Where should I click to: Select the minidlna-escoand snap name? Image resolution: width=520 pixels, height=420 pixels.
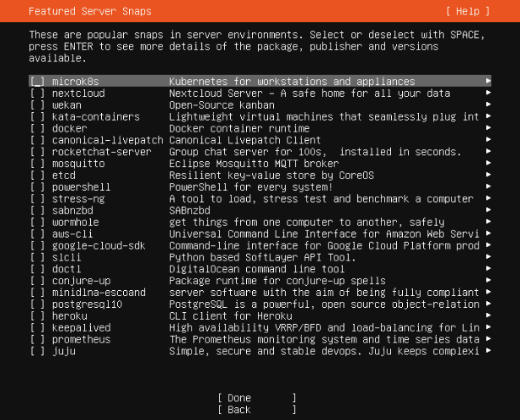(x=99, y=293)
